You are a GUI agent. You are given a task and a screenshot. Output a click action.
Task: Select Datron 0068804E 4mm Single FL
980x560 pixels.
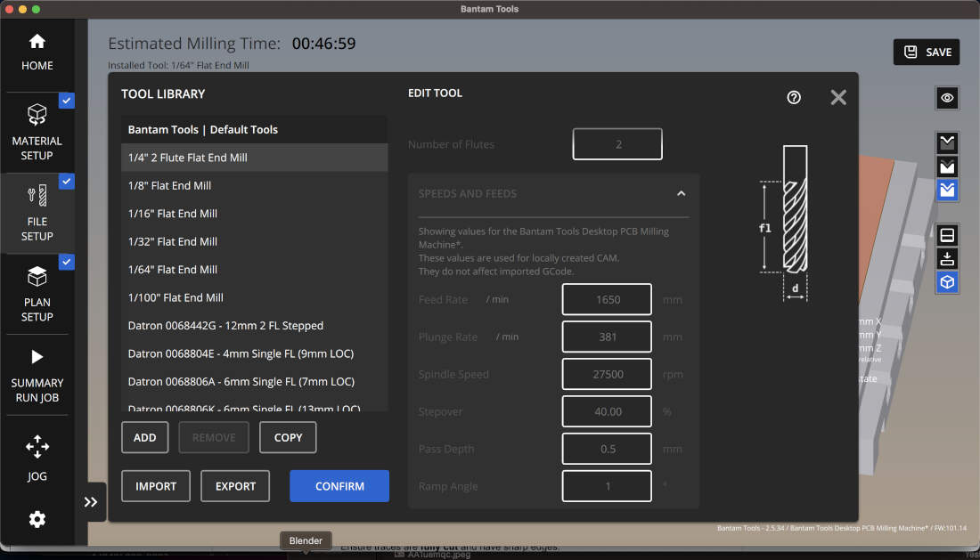coord(255,354)
